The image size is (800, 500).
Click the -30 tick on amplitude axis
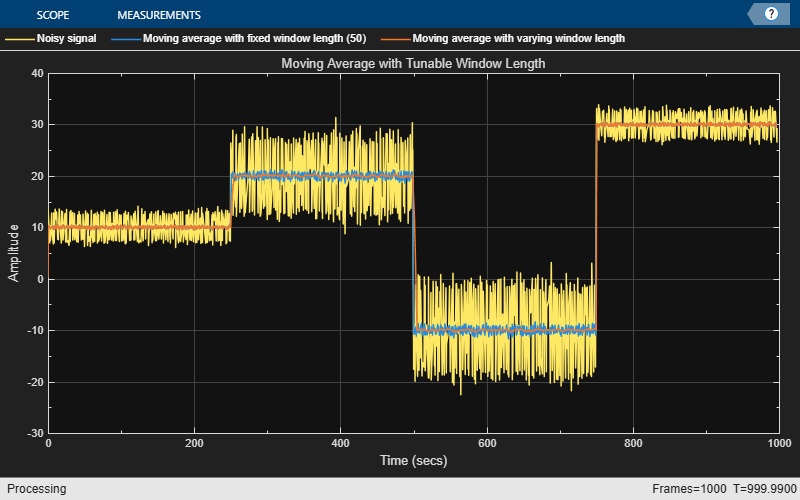coord(33,434)
